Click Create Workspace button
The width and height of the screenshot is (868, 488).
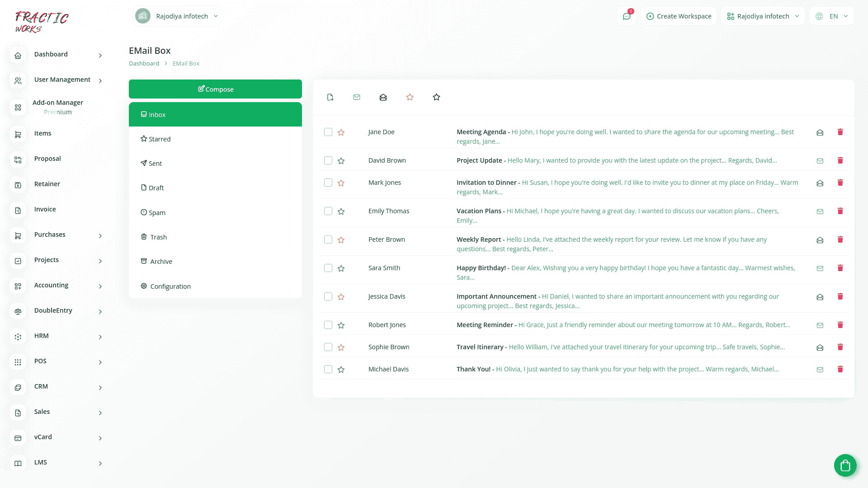point(679,16)
